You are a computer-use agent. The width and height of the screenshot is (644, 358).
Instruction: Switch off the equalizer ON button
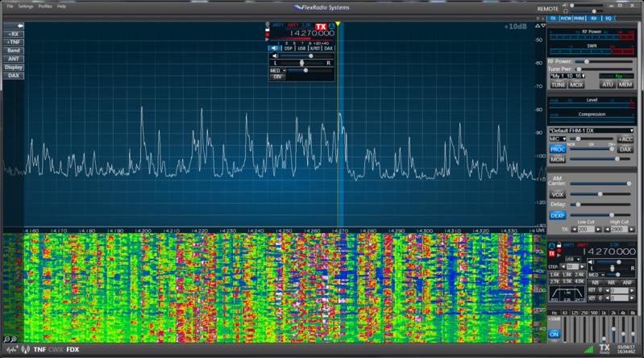[x=554, y=334]
